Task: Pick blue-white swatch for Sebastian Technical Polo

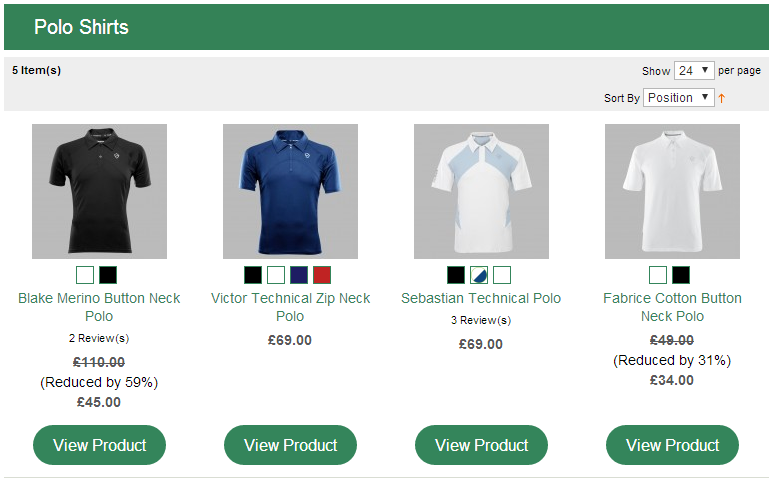Action: 479,275
